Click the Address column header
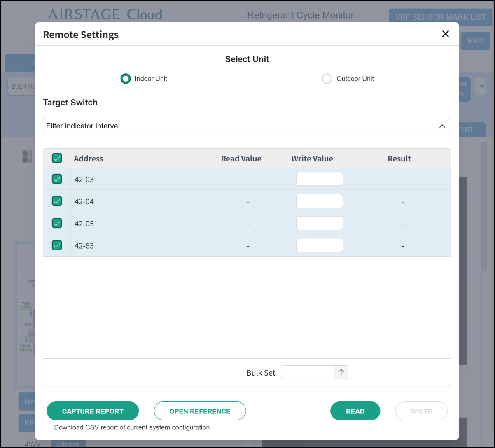495x448 pixels. click(x=89, y=159)
